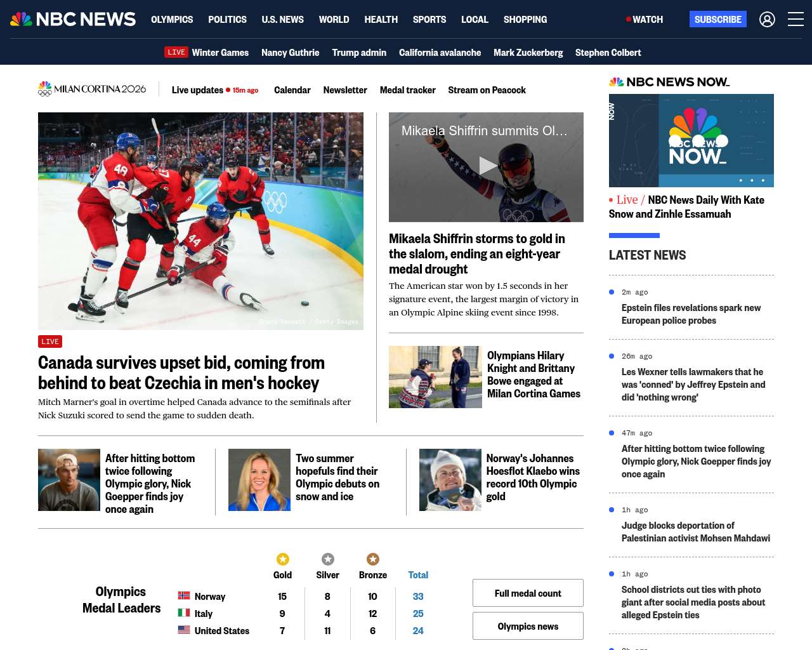Open the Mark Zuckerberg trending topic
812x650 pixels.
tap(528, 53)
